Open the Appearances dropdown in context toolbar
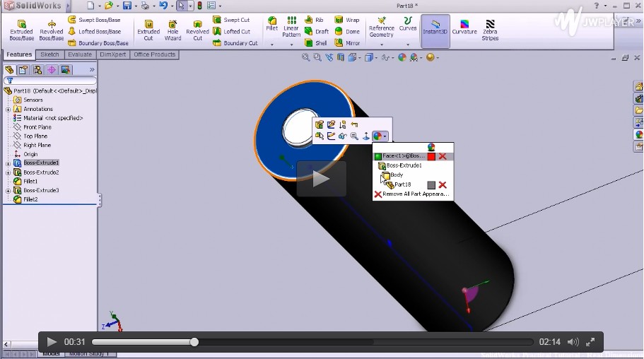 pos(385,136)
